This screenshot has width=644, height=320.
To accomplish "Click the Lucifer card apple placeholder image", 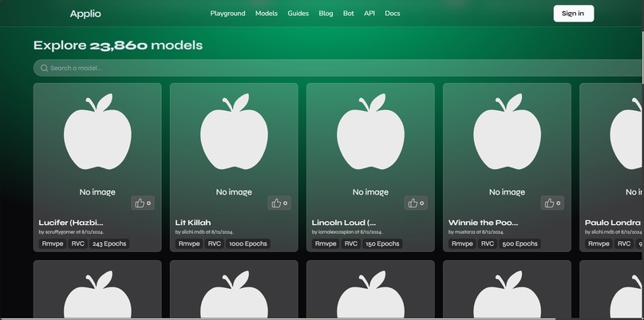I will point(97,132).
